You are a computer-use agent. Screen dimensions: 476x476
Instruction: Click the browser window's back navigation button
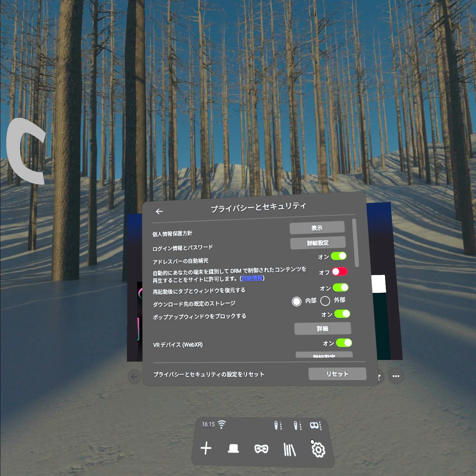tap(134, 377)
